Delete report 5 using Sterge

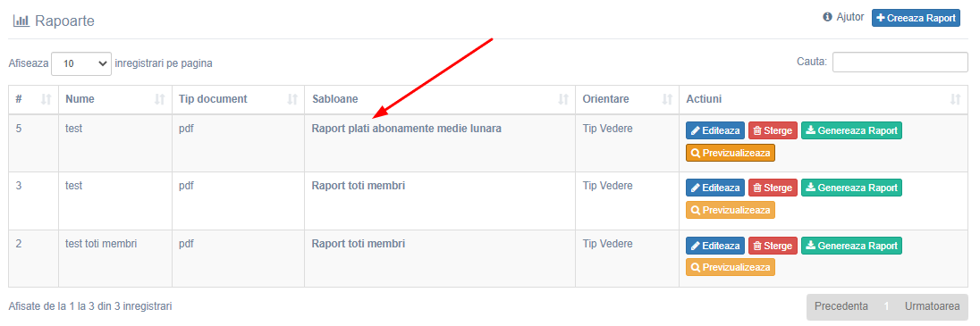(x=773, y=130)
